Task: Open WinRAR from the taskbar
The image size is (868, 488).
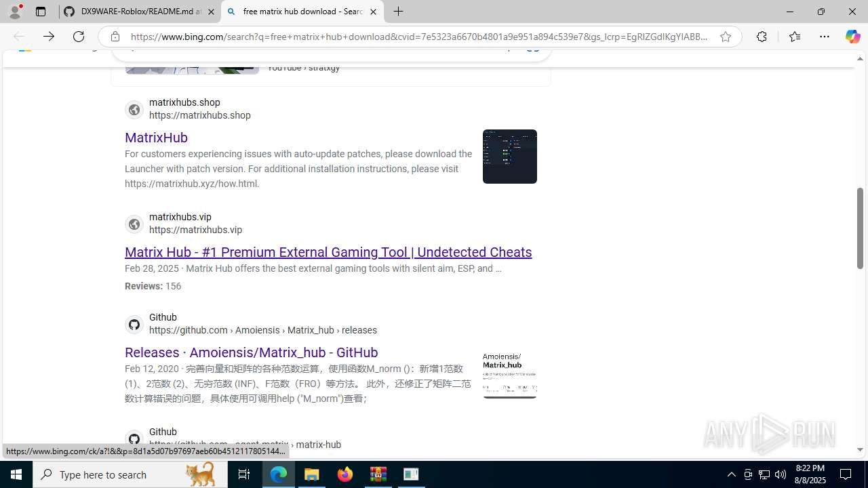Action: (378, 474)
